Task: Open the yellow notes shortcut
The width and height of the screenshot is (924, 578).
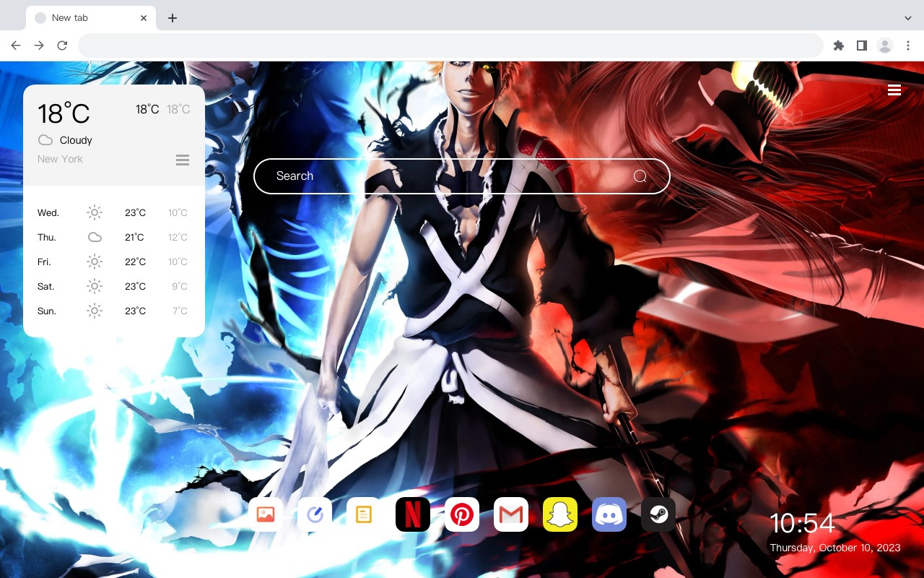Action: tap(364, 514)
